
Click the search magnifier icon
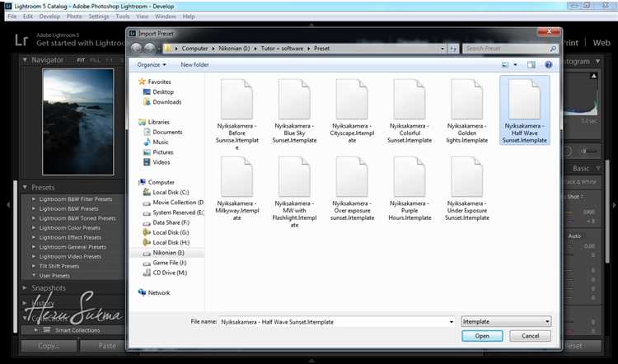tap(553, 49)
